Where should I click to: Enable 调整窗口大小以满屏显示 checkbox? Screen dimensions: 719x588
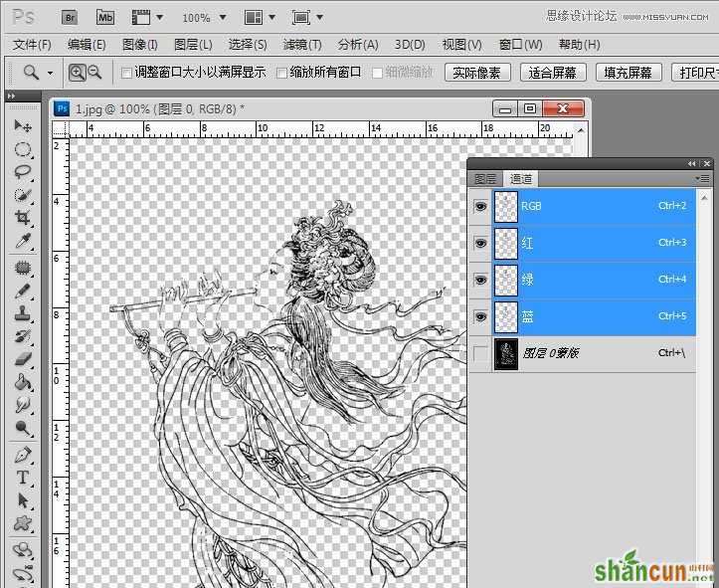[126, 73]
